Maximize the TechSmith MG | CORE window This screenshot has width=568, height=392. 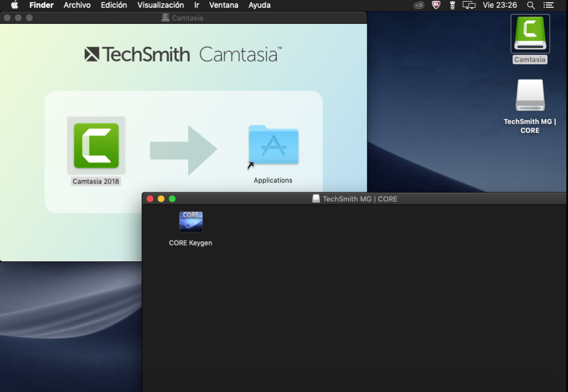tap(173, 198)
